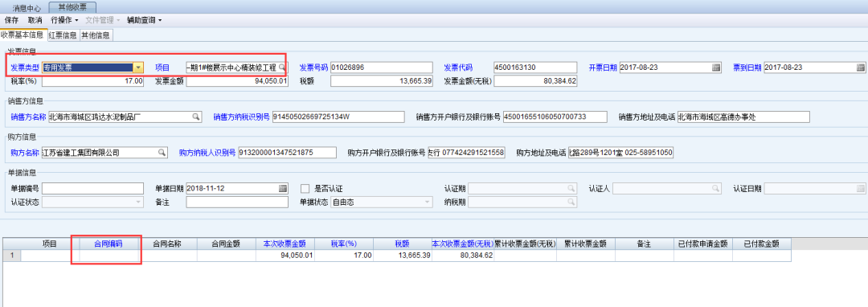Image resolution: width=868 pixels, height=307 pixels.
Task: Click the 单据编号 input field
Action: (93, 189)
